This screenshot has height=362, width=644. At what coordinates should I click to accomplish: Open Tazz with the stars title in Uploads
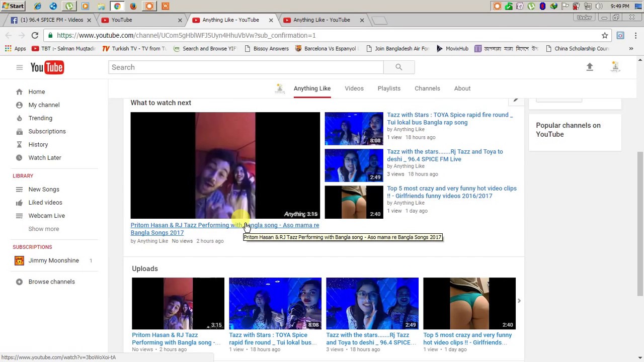click(371, 339)
